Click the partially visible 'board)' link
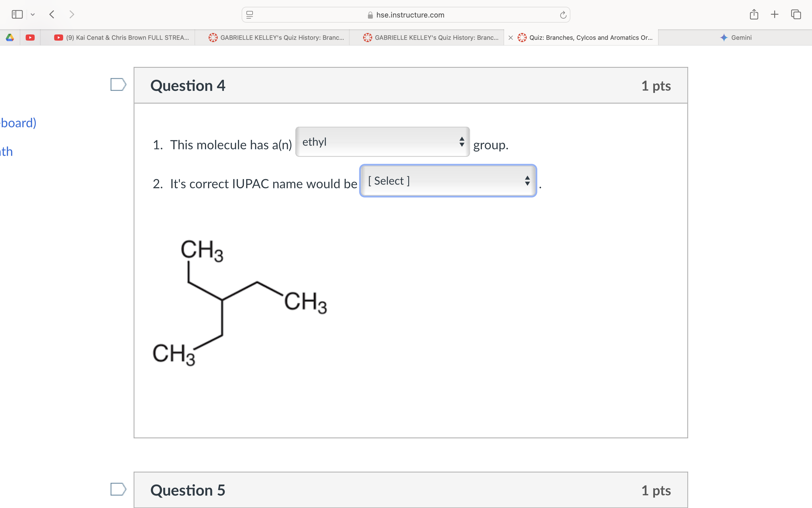 tap(18, 123)
